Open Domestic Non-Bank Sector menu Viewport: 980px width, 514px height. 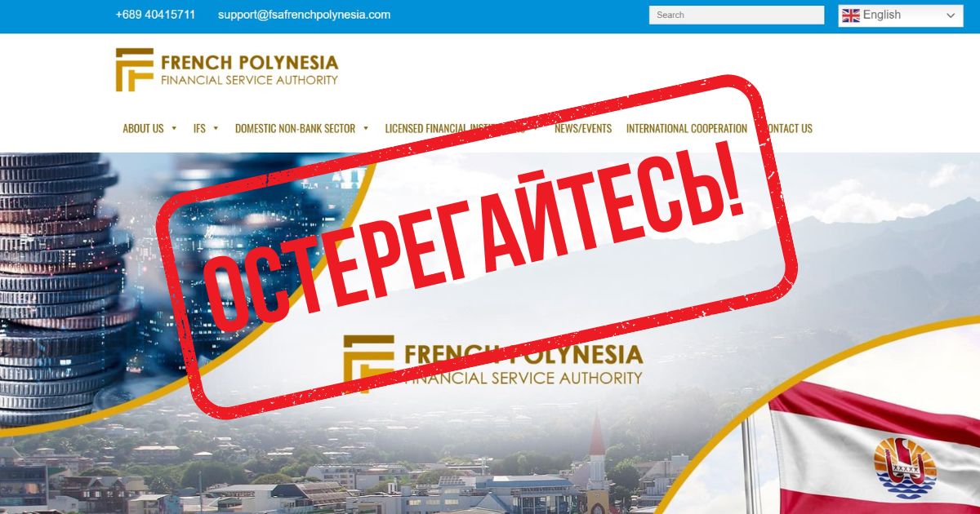[295, 128]
